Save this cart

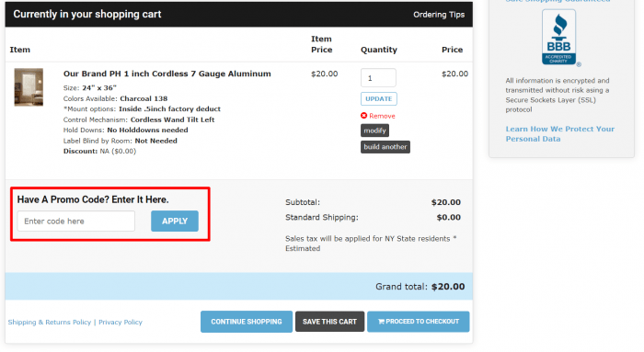tap(329, 322)
